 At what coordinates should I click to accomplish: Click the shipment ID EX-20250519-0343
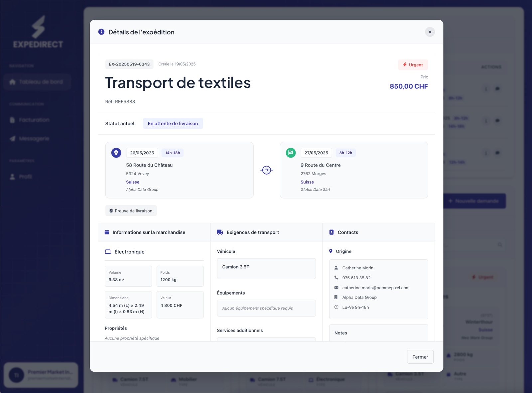129,64
